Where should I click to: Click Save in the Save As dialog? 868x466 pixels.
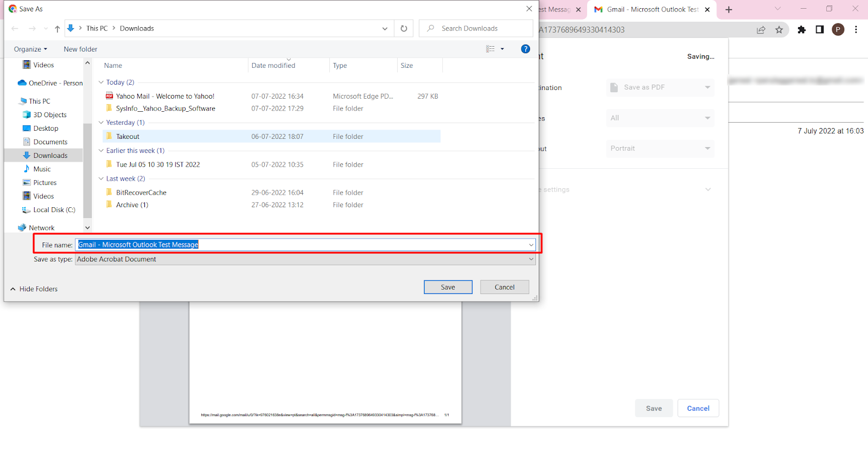click(448, 287)
